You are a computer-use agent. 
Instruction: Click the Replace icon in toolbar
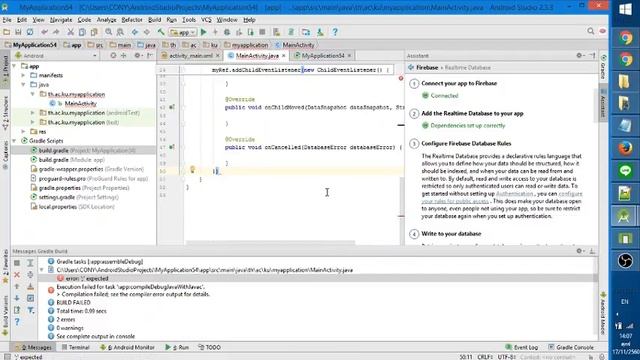pyautogui.click(x=120, y=32)
